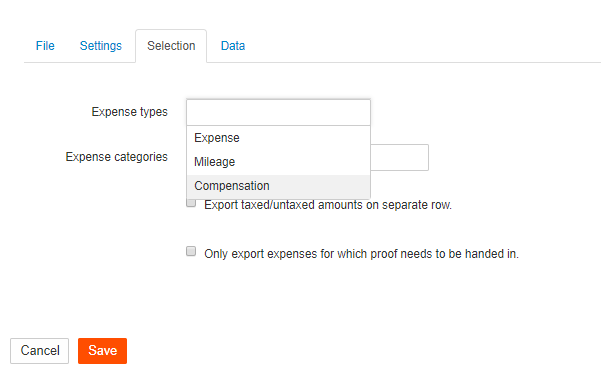Image resolution: width=601 pixels, height=378 pixels.
Task: Open the Settings tab
Action: coord(100,46)
